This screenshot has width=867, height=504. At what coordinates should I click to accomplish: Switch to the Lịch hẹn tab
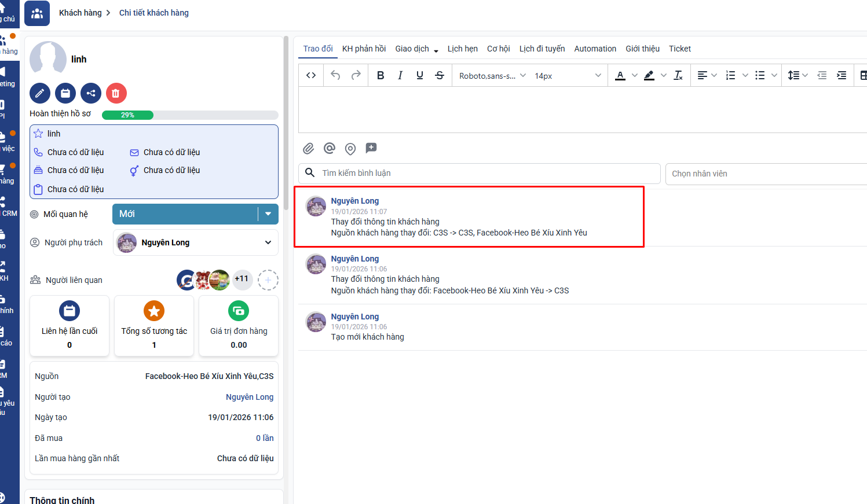(x=462, y=49)
